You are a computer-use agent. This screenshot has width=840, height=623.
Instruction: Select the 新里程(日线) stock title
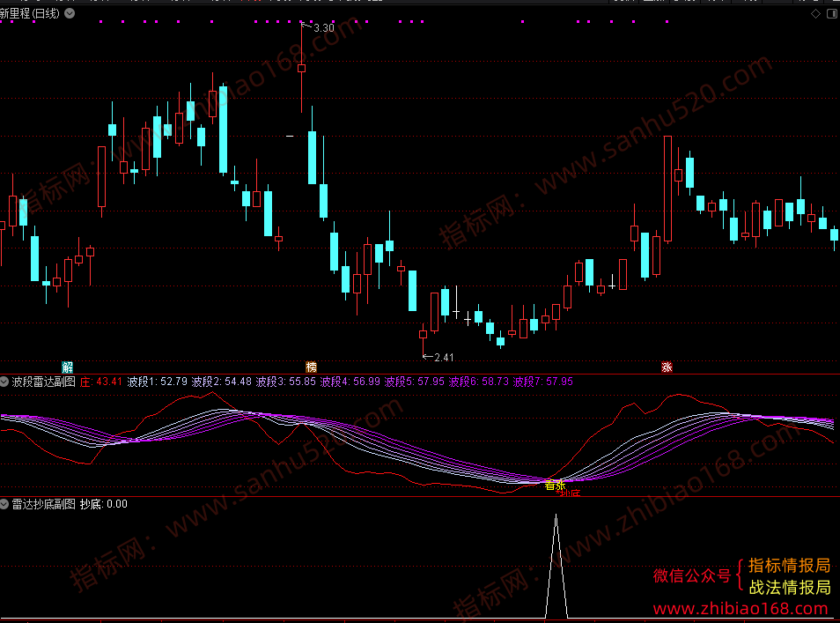(30, 13)
